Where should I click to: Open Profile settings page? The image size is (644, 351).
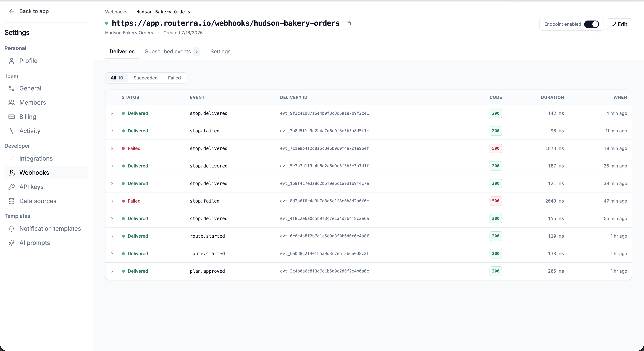(x=46, y=61)
